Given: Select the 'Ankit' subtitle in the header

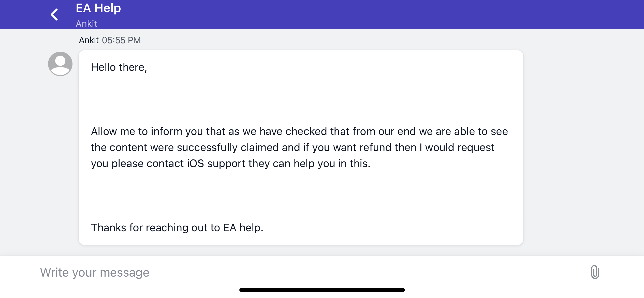Looking at the screenshot, I should pos(86,24).
